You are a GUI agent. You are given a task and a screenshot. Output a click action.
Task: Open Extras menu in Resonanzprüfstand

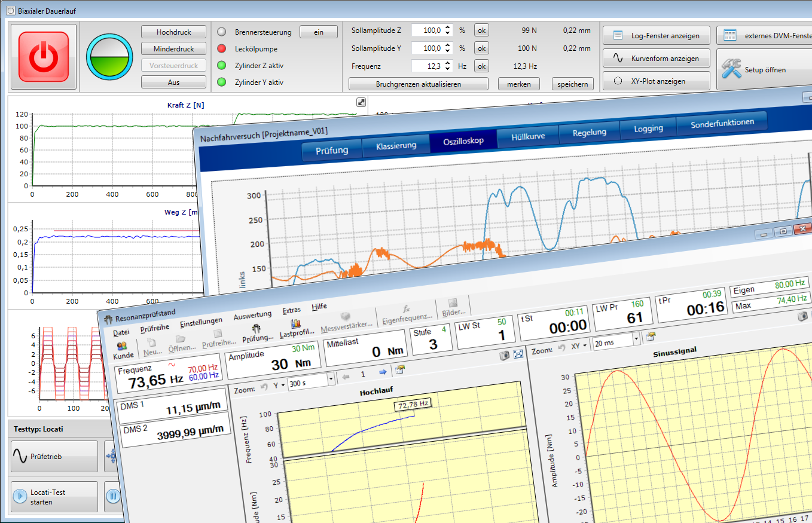point(291,310)
